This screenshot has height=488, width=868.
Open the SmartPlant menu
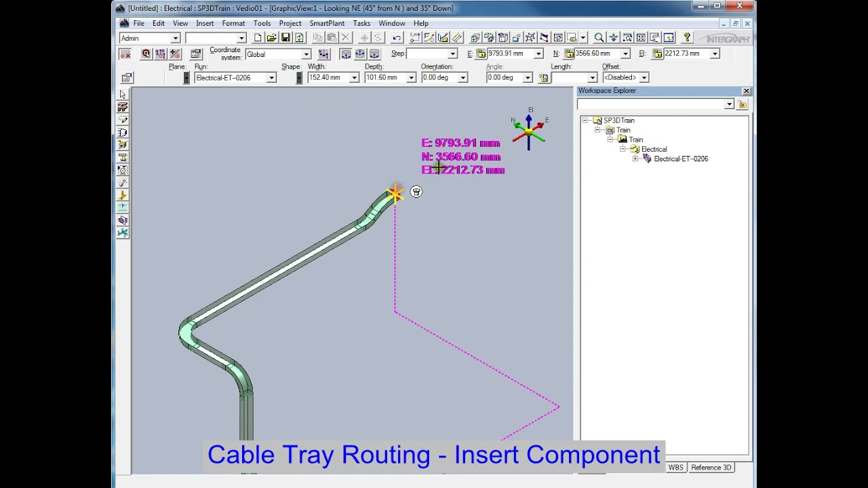click(327, 23)
